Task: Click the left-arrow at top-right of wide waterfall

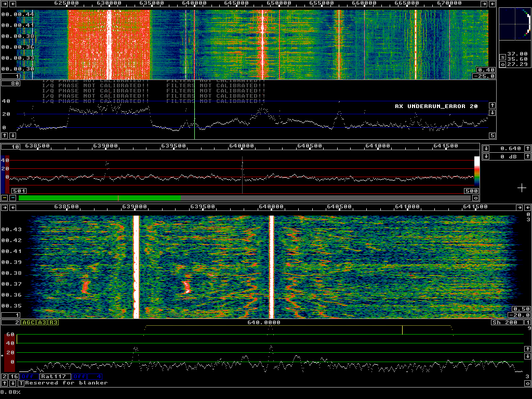Action: point(493,4)
